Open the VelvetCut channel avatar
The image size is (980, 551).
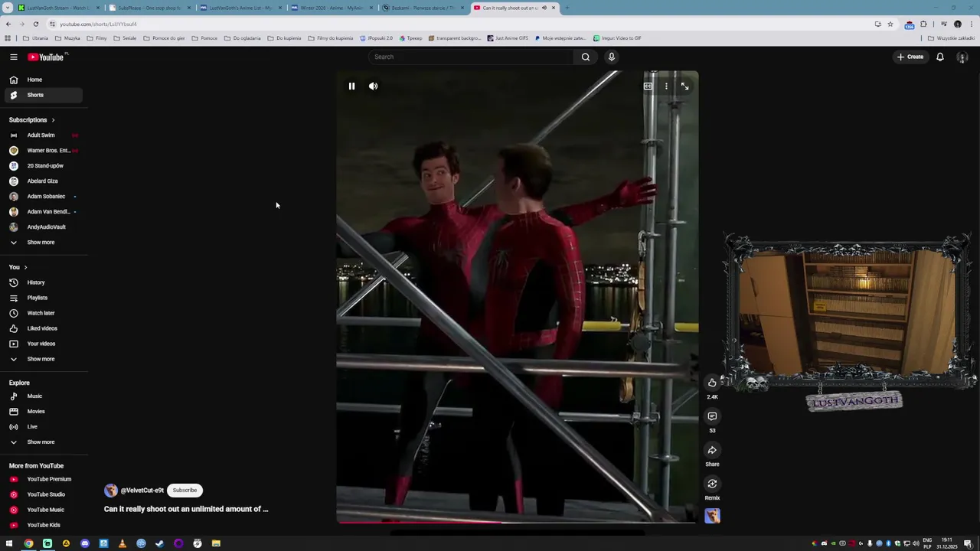(x=111, y=490)
